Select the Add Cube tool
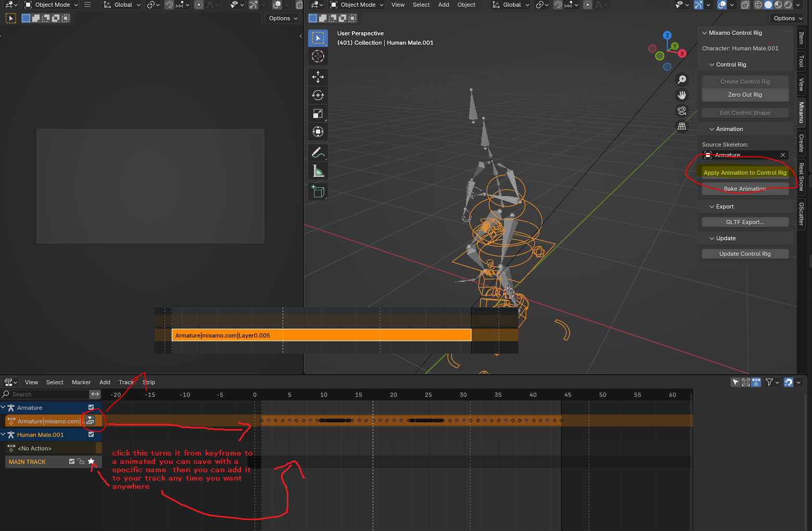The height and width of the screenshot is (531, 812). point(318,192)
